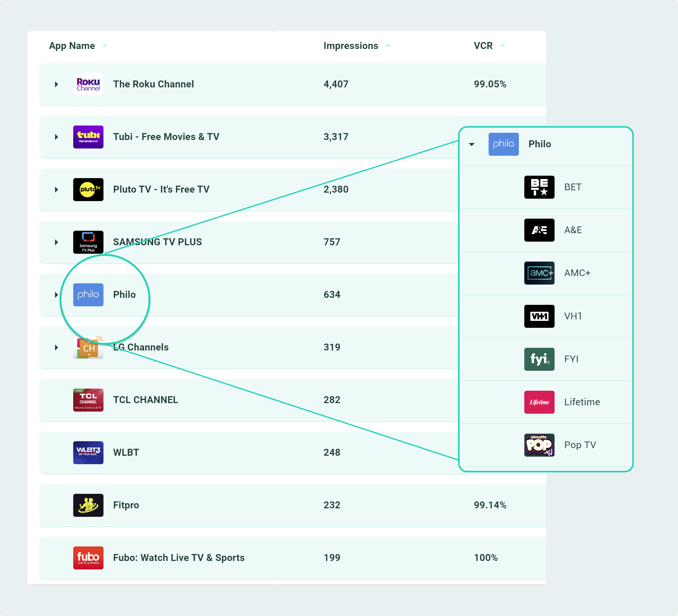Expand the Pluto TV row
Screen dimensions: 678x616
click(57, 190)
